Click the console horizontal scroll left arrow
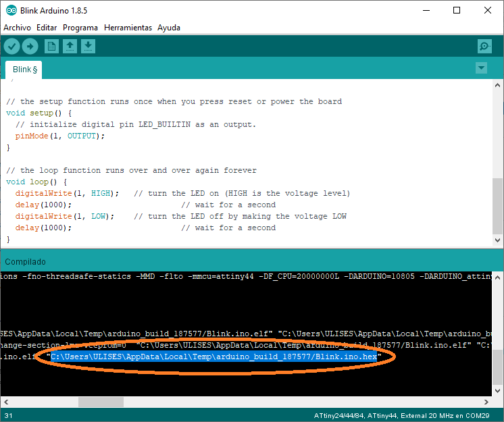The height and width of the screenshot is (422, 504). [6, 402]
